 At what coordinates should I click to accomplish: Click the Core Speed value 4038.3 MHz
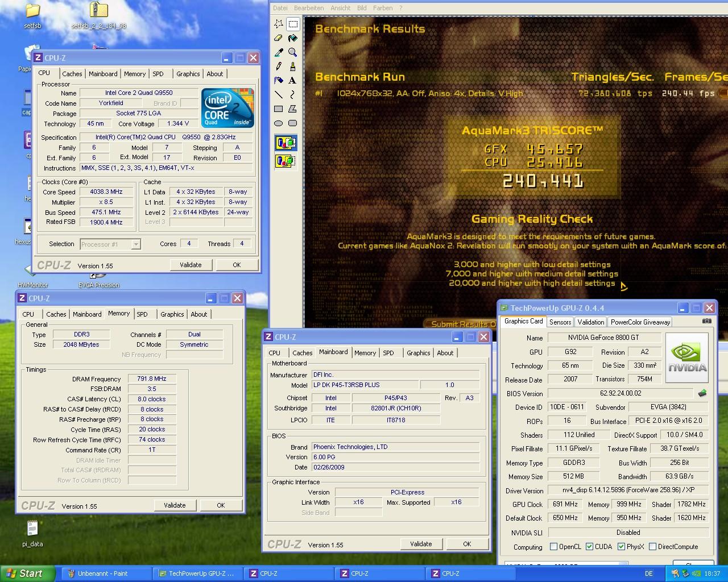107,192
